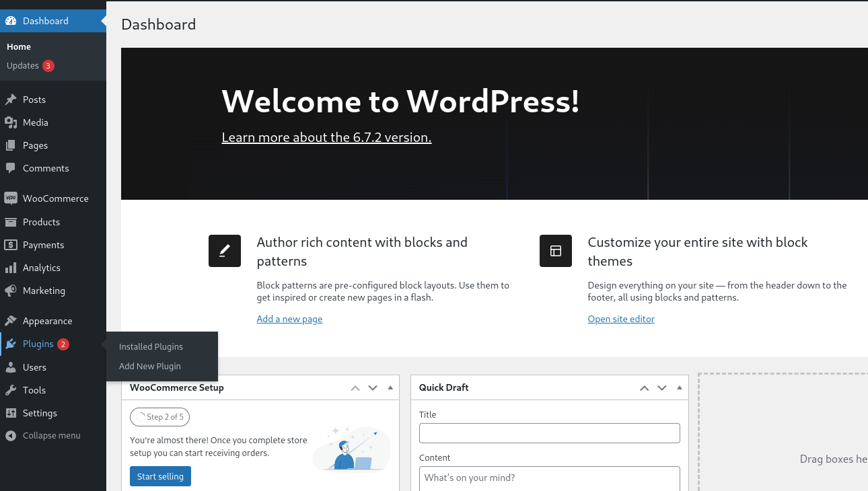Screen dimensions: 868x491
Task: Focus the What's on your mind content box
Action: [549, 478]
